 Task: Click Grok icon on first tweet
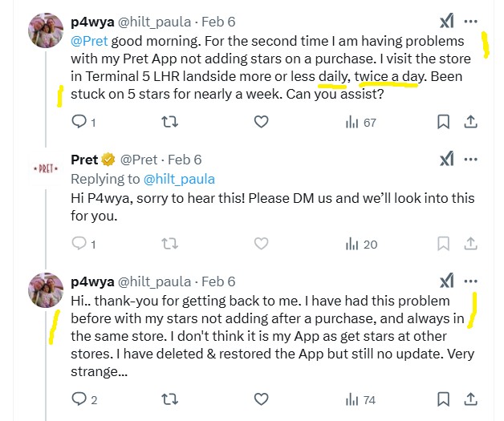[446, 22]
